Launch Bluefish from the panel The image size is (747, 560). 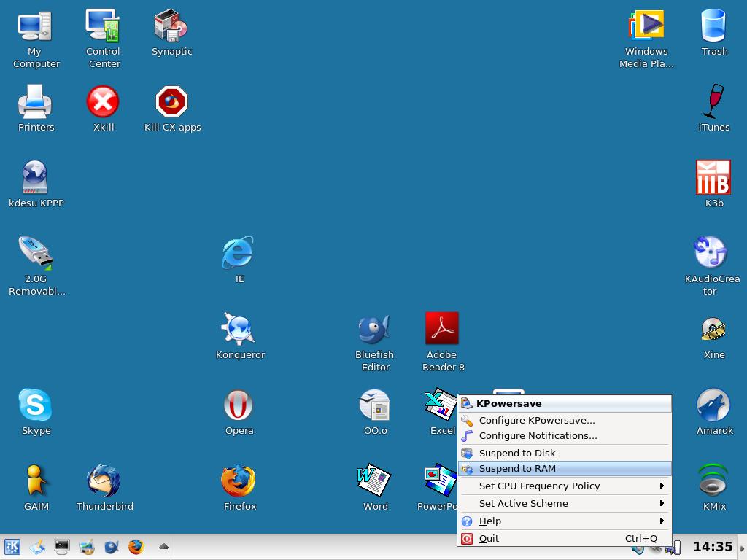[x=112, y=547]
